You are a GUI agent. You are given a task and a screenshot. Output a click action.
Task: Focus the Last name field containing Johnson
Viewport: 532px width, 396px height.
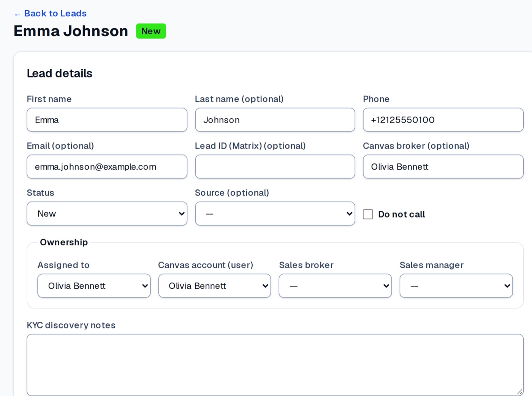[275, 120]
